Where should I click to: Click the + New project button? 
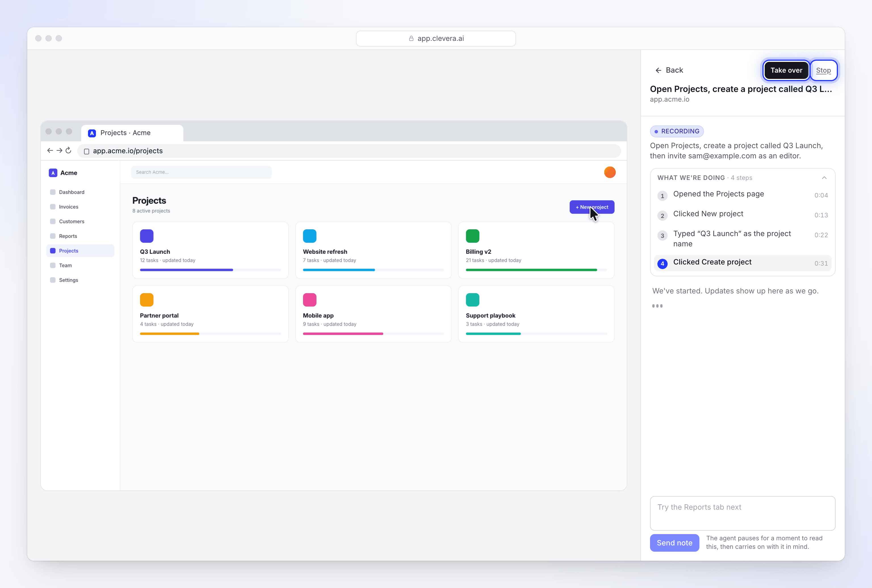point(592,207)
